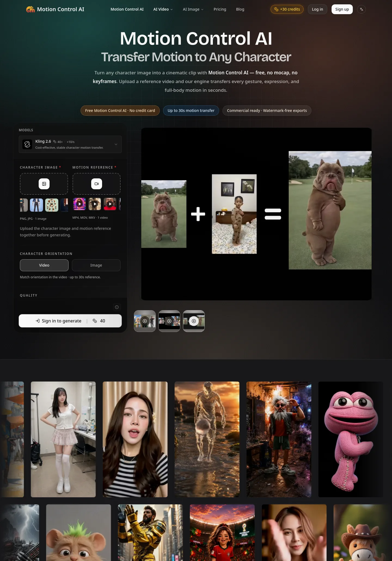The width and height of the screenshot is (392, 561).
Task: Choose the blue jacket sample character image
Action: [36, 205]
